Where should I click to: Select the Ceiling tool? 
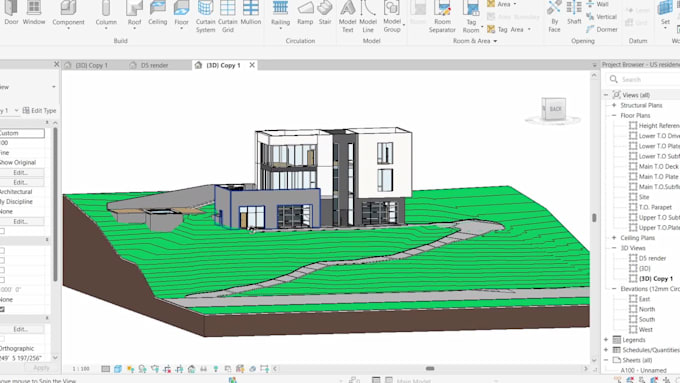[x=157, y=13]
